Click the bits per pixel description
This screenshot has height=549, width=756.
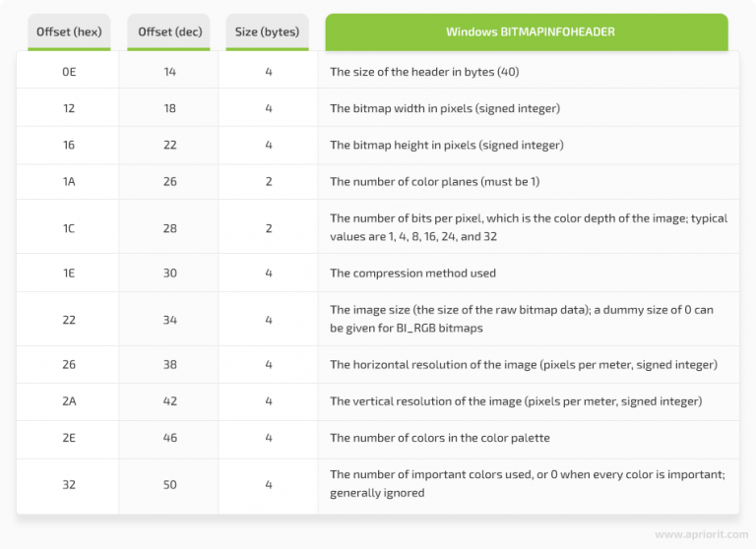(528, 227)
